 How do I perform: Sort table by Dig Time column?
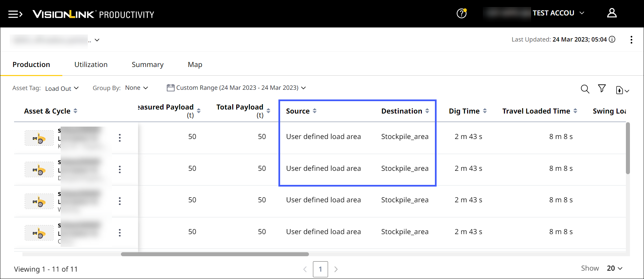[x=485, y=111]
